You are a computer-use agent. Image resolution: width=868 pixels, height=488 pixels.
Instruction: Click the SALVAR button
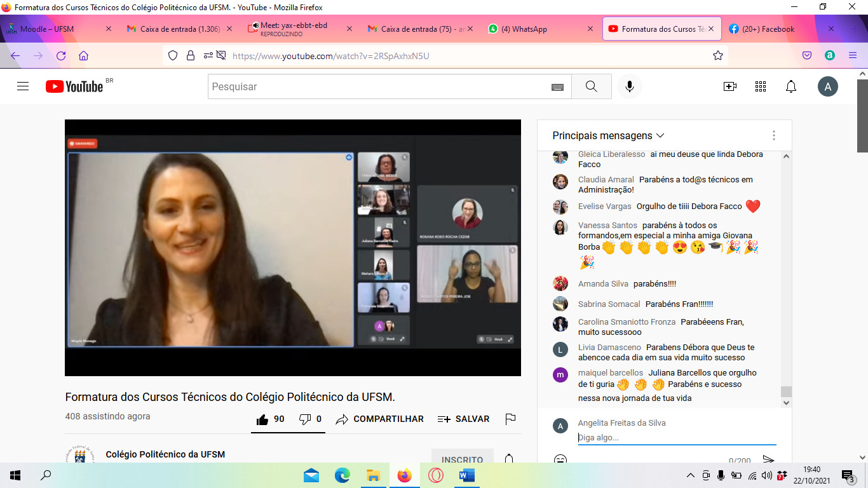(463, 419)
